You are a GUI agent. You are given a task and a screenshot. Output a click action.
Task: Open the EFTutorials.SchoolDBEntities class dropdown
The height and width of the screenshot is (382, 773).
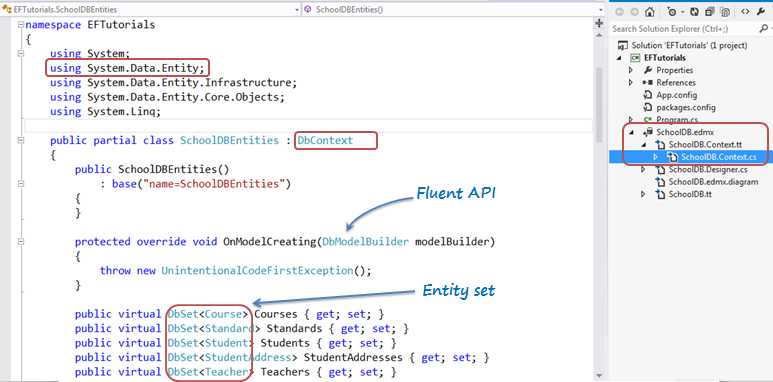297,9
